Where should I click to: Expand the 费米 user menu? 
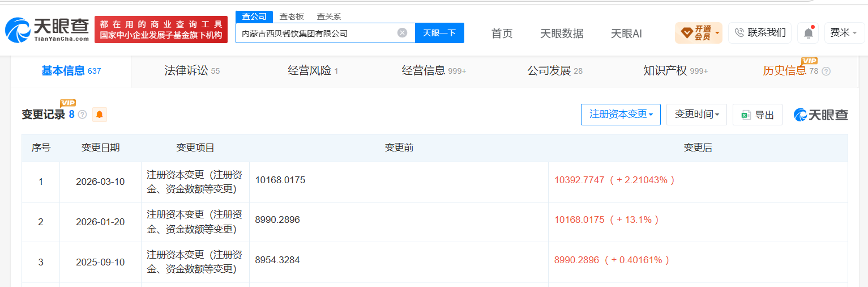click(844, 33)
